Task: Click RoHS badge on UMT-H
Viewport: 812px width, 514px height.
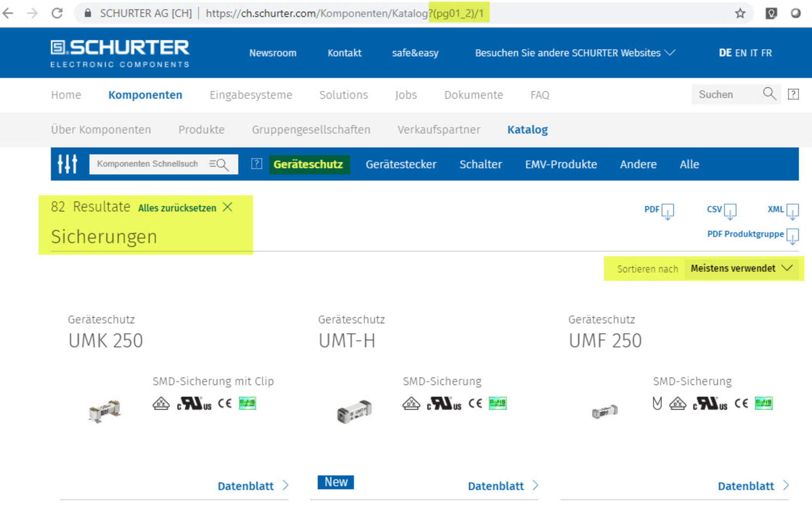Action: [498, 403]
